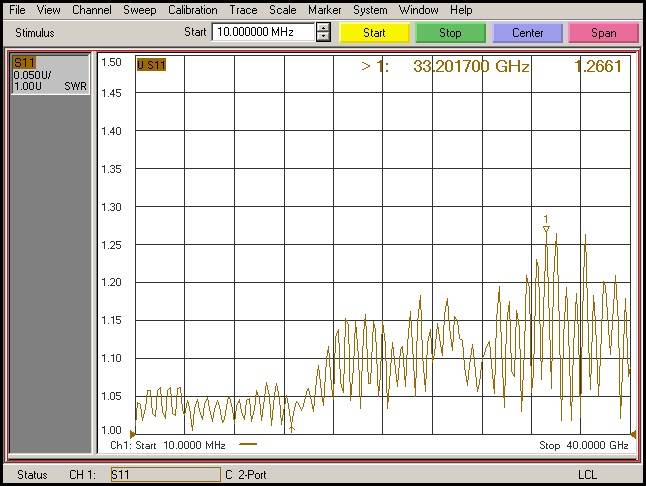Decrease Start frequency with down arrow
This screenshot has height=486, width=646.
coord(322,37)
